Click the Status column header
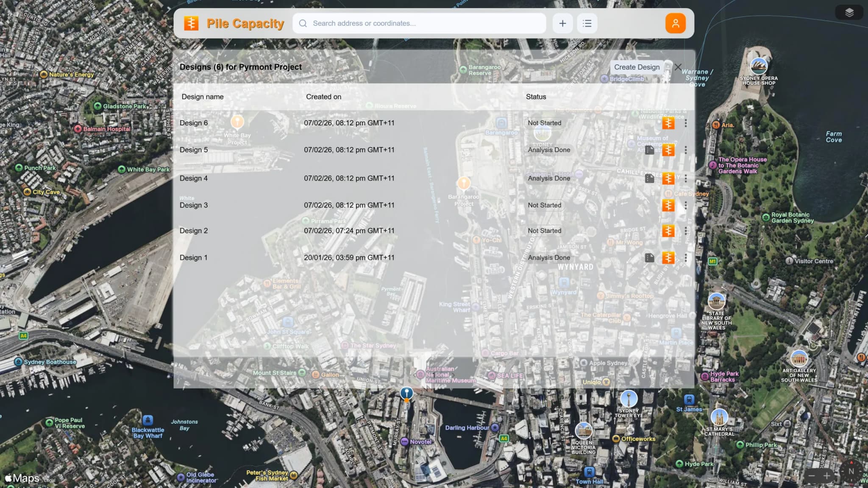Viewport: 868px width, 488px height. 536,97
